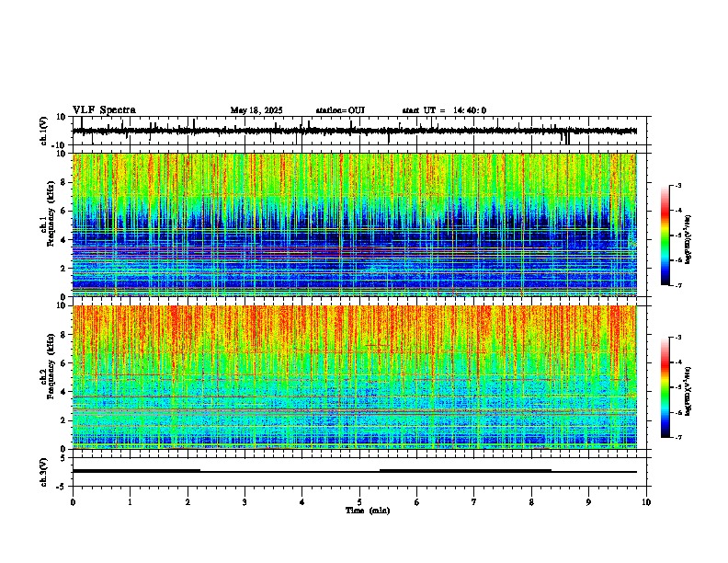Click the second thick bar in ch.3 panel
Viewport: 728px width, 563px height.
tap(466, 471)
